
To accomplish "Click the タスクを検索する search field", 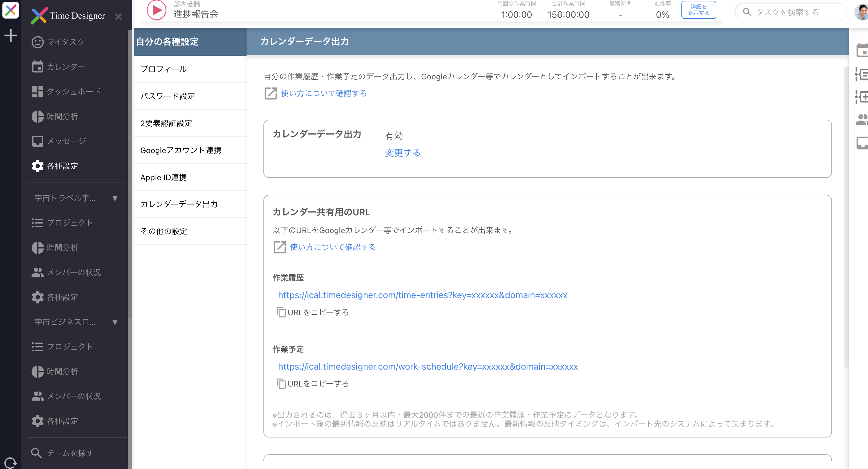I will pyautogui.click(x=791, y=12).
